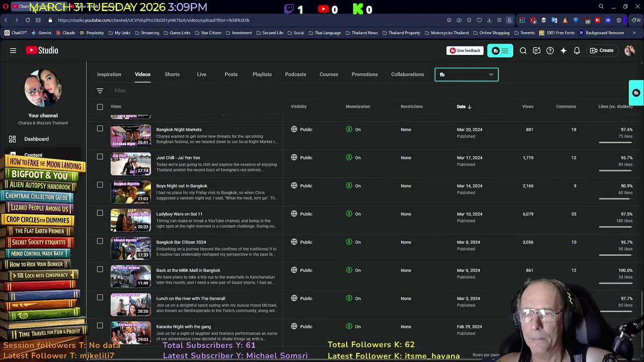
Task: Open the Help question mark icon
Action: (x=550, y=50)
